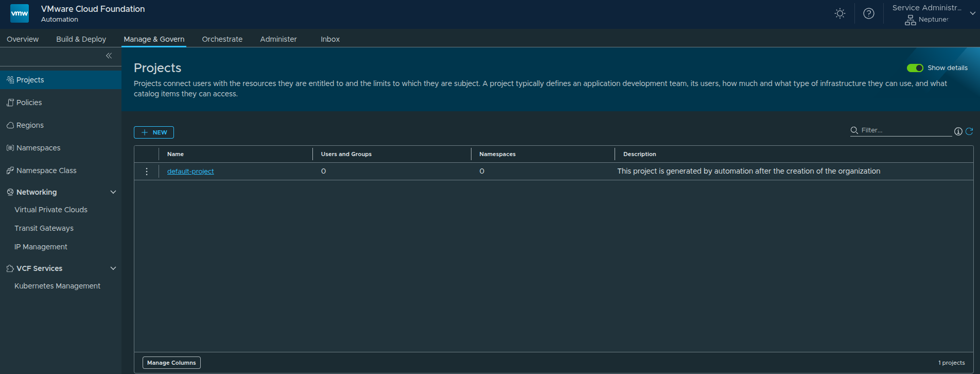This screenshot has width=980, height=374.
Task: Toggle light/dark theme sun icon
Action: tap(840, 13)
